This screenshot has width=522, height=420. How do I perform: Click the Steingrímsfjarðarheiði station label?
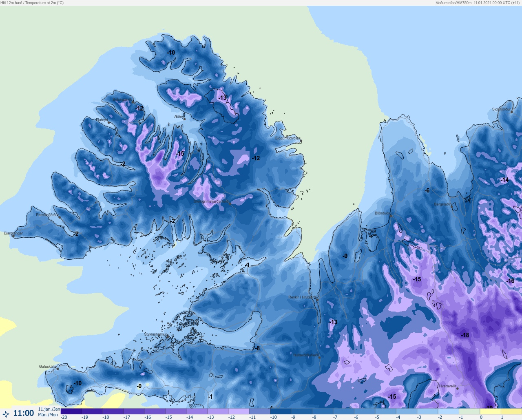(x=211, y=201)
